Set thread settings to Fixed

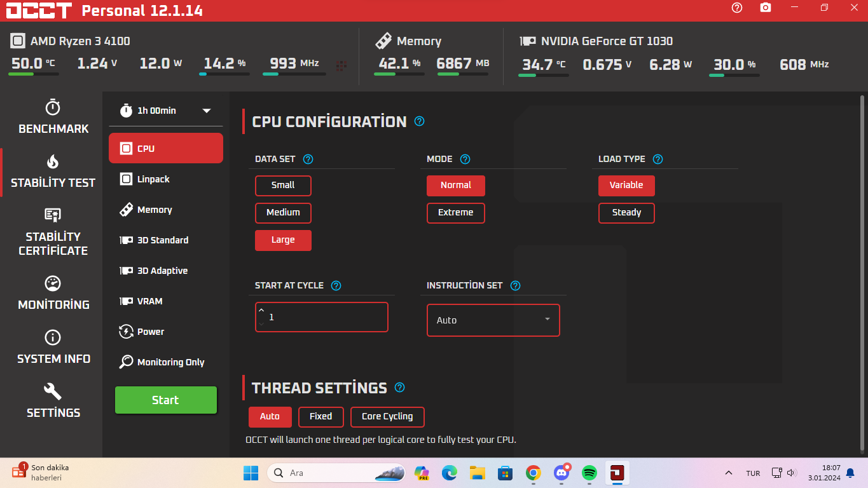(320, 417)
